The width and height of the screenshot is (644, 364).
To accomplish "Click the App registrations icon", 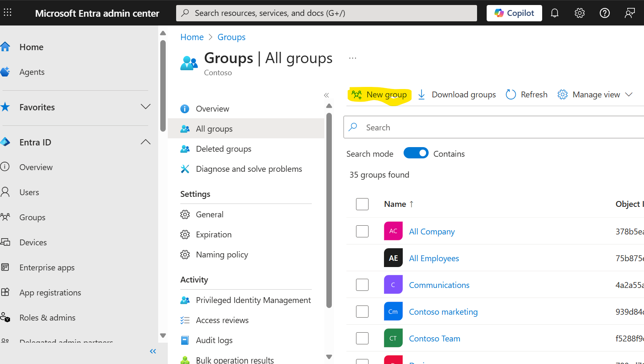I will [x=5, y=292].
